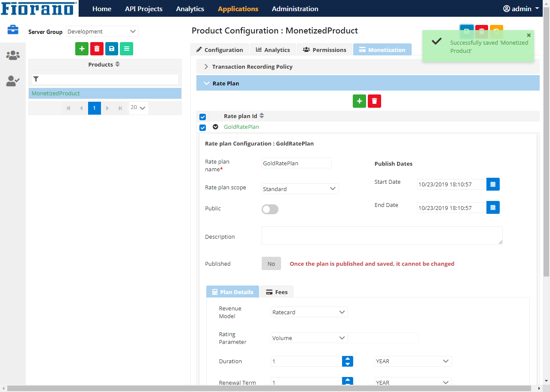The height and width of the screenshot is (392, 550).
Task: Increase the Duration value
Action: (x=348, y=359)
